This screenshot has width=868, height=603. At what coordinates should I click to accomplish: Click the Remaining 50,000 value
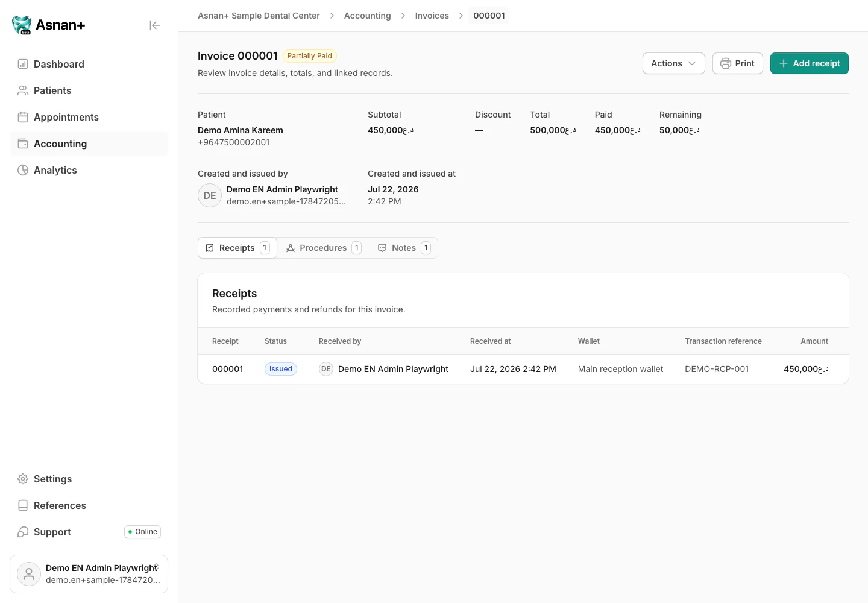pyautogui.click(x=679, y=130)
